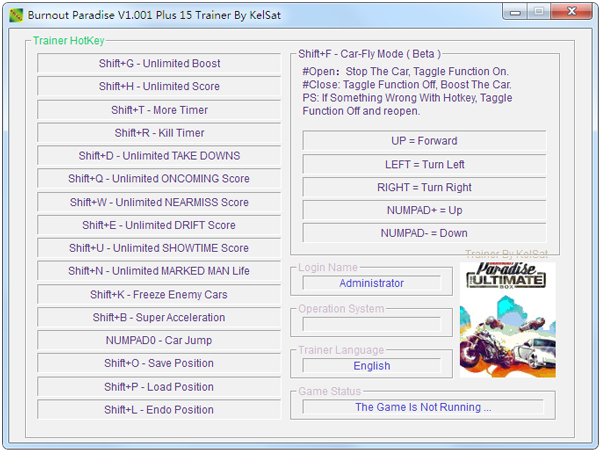600x450 pixels.
Task: Click the Shift+G Unlimited Boost entry
Action: (x=159, y=63)
